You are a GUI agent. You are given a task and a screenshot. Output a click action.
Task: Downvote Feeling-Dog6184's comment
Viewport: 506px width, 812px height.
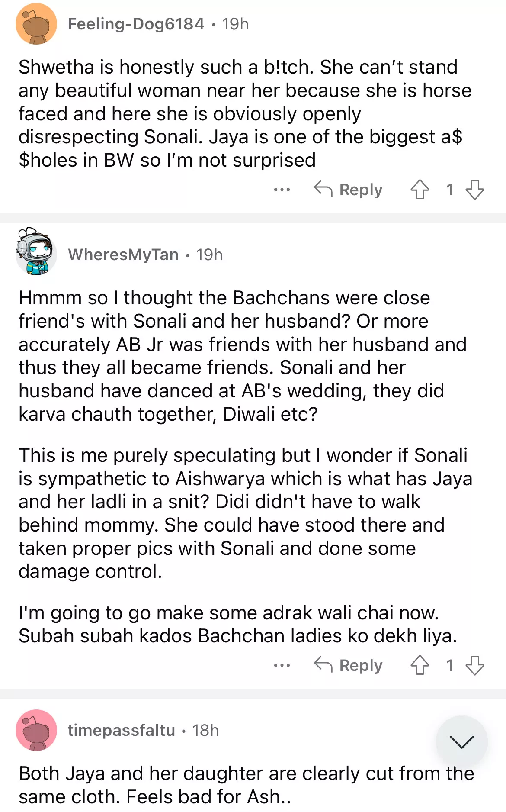coord(474,190)
